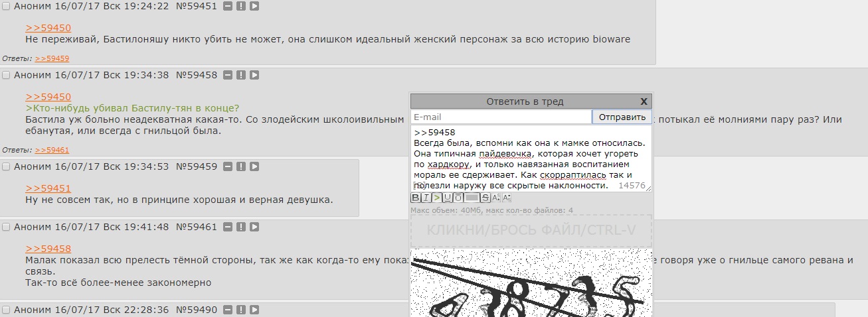Image resolution: width=868 pixels, height=317 pixels.
Task: Select checkbox of post №59490
Action: [x=6, y=310]
